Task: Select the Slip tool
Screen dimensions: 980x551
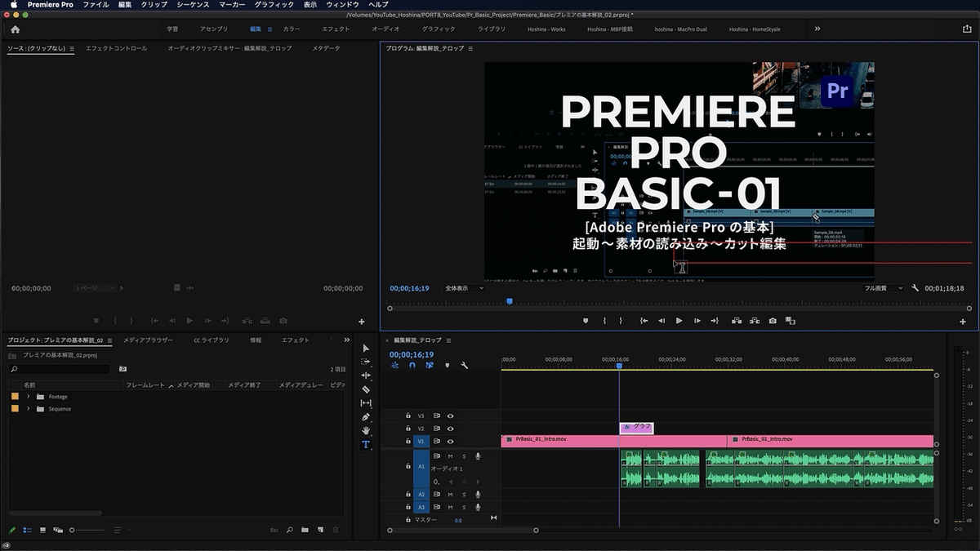Action: point(366,403)
